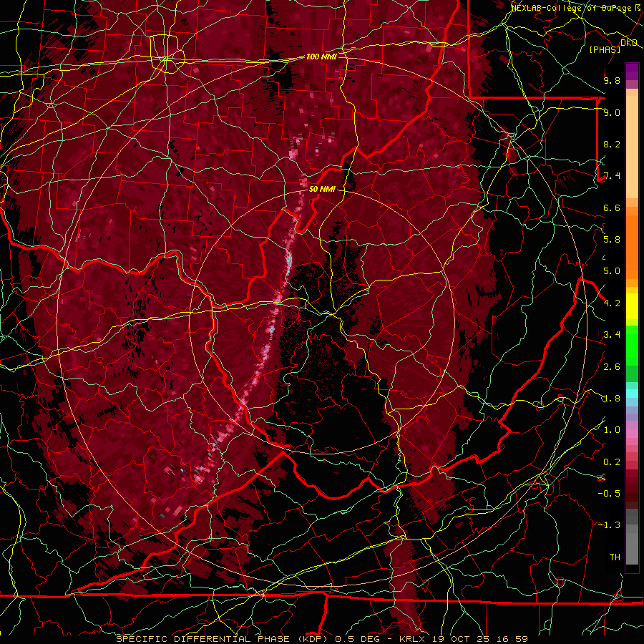Click the 1.8 value on the scale
The height and width of the screenshot is (644, 644).
(612, 399)
